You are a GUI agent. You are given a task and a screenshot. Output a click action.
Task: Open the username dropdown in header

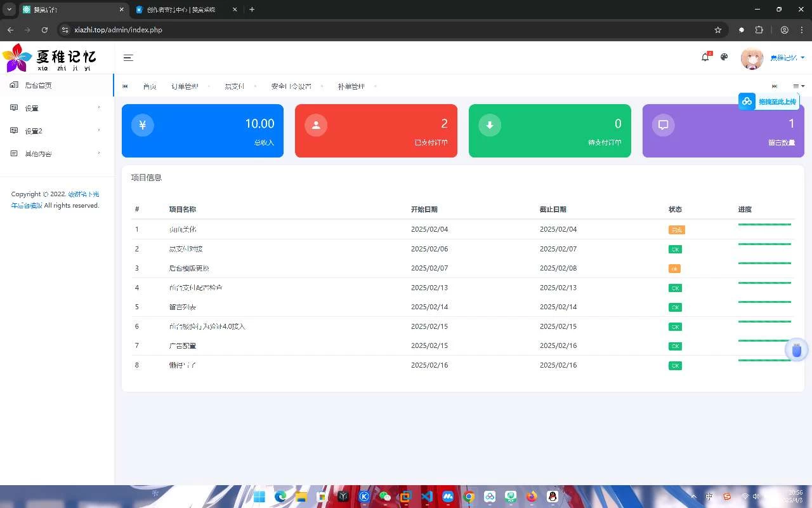[787, 58]
